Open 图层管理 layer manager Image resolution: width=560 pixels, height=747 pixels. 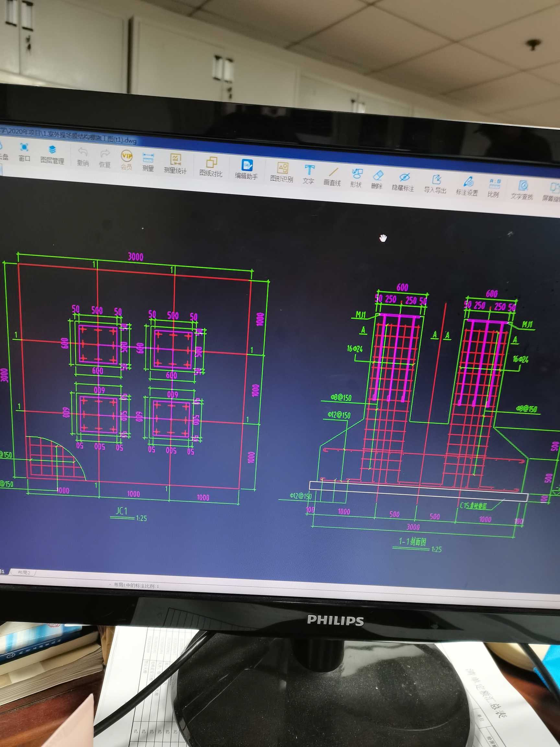pyautogui.click(x=52, y=154)
